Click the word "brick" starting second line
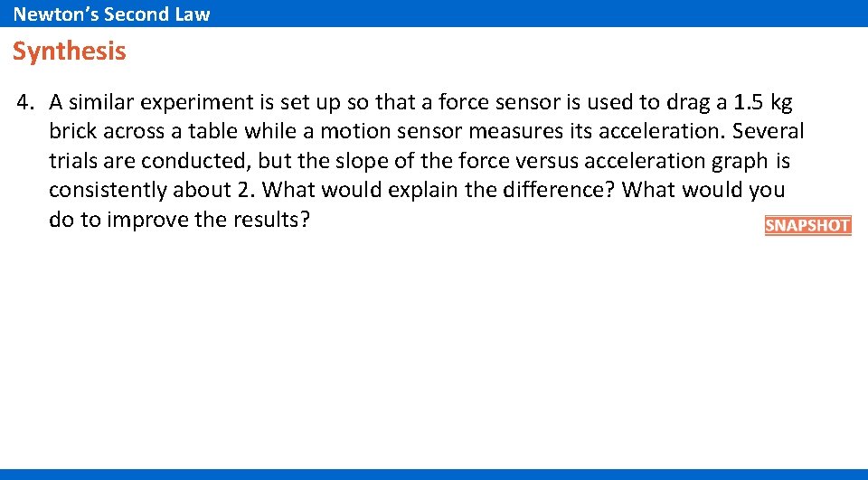The image size is (868, 480). (73, 131)
